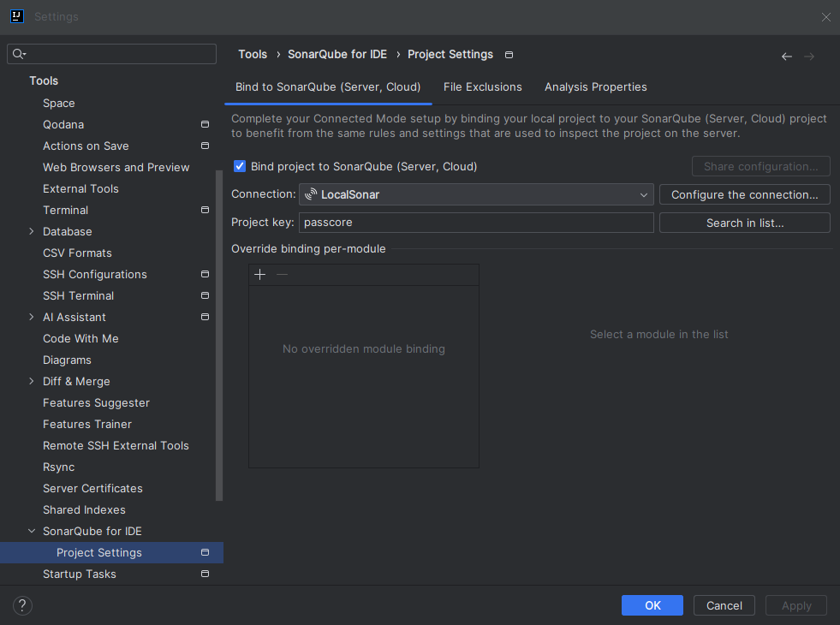The width and height of the screenshot is (840, 625).
Task: Select External Tools item
Action: pos(80,189)
